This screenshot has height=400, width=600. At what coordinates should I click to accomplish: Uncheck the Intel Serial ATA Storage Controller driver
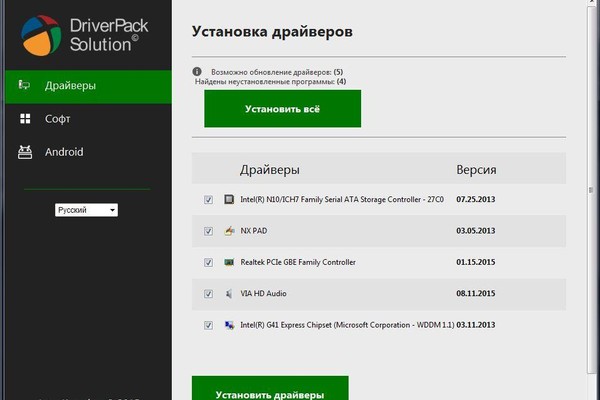point(208,200)
